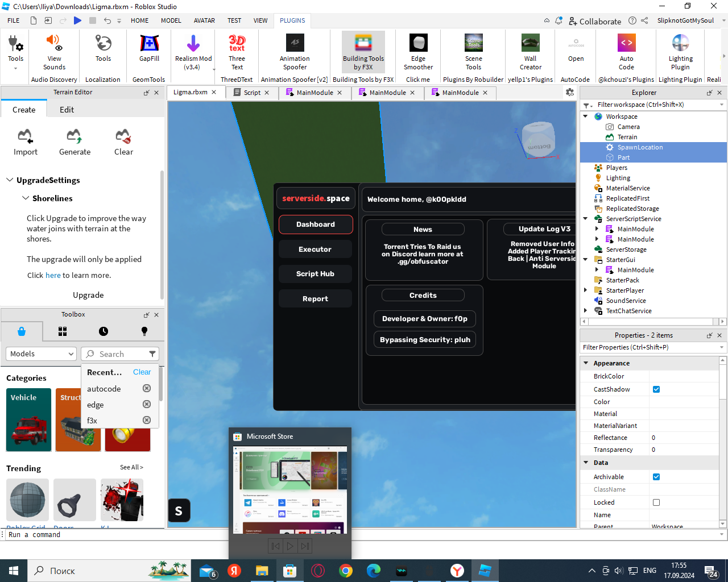Viewport: 728px width, 582px height.
Task: Expand the TextChatService tree node
Action: coord(585,311)
